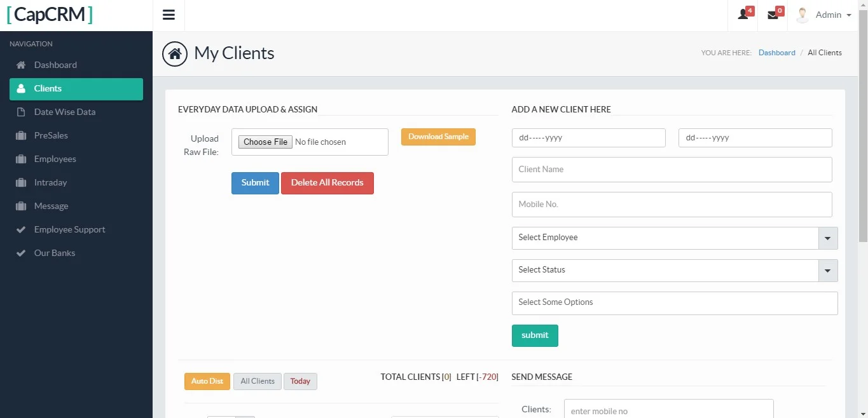Click the Intraday briefcase icon
This screenshot has width=868, height=418.
click(21, 182)
